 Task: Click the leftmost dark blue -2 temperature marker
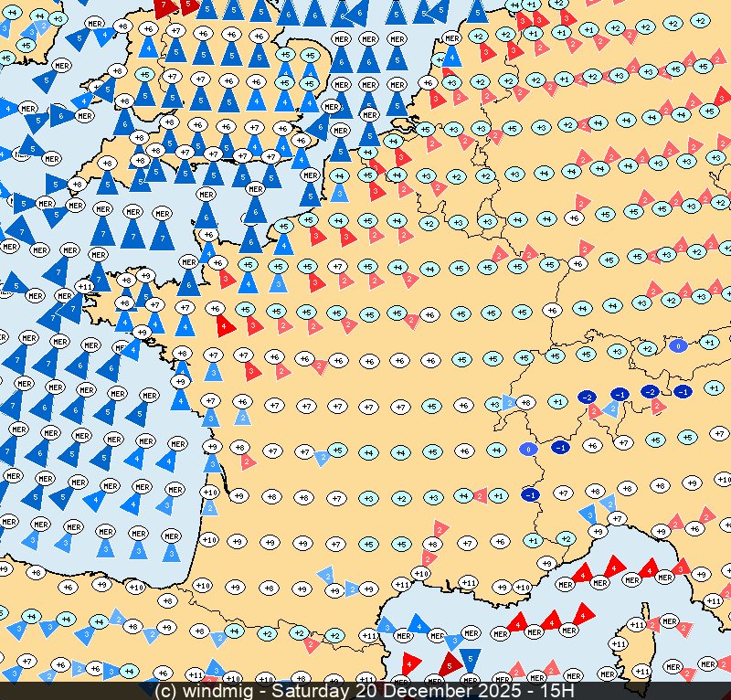[x=588, y=397]
